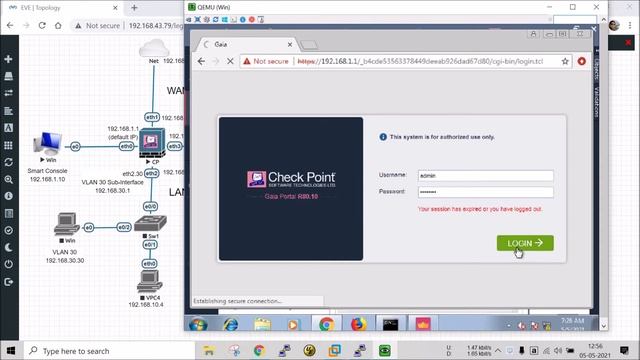The image size is (640, 360).
Task: Click fullscreen icon in QEMU toolbar
Action: tap(198, 19)
